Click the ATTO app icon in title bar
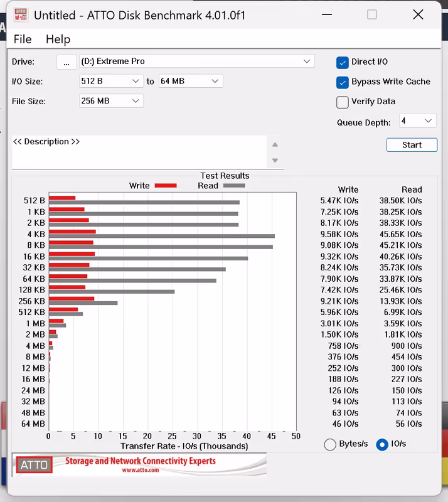The width and height of the screenshot is (448, 502). coord(20,15)
